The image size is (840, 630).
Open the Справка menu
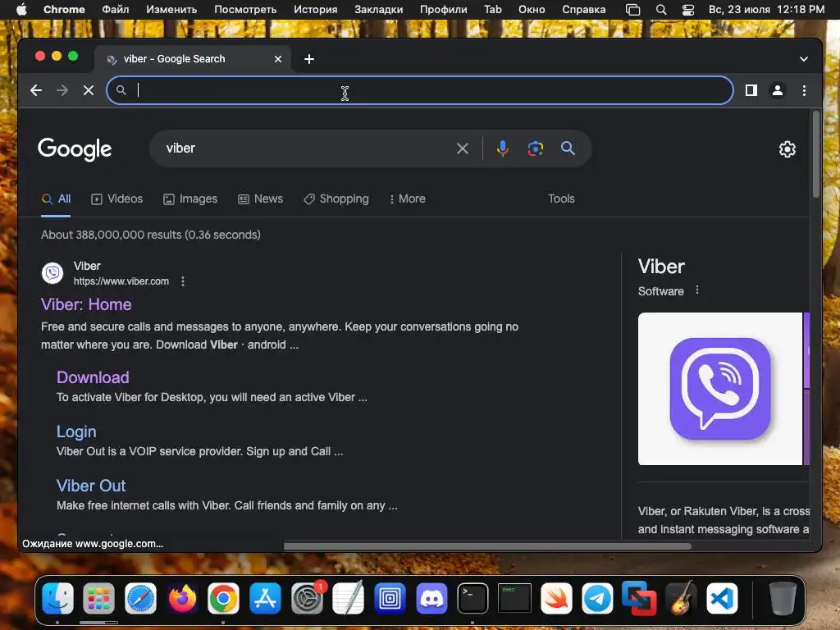[x=583, y=9]
